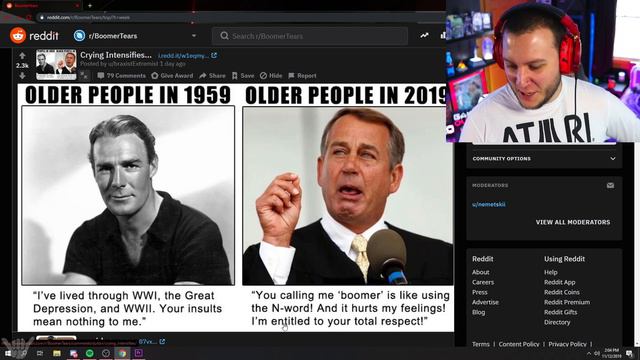Click the reddit.com address bar

click(x=241, y=18)
